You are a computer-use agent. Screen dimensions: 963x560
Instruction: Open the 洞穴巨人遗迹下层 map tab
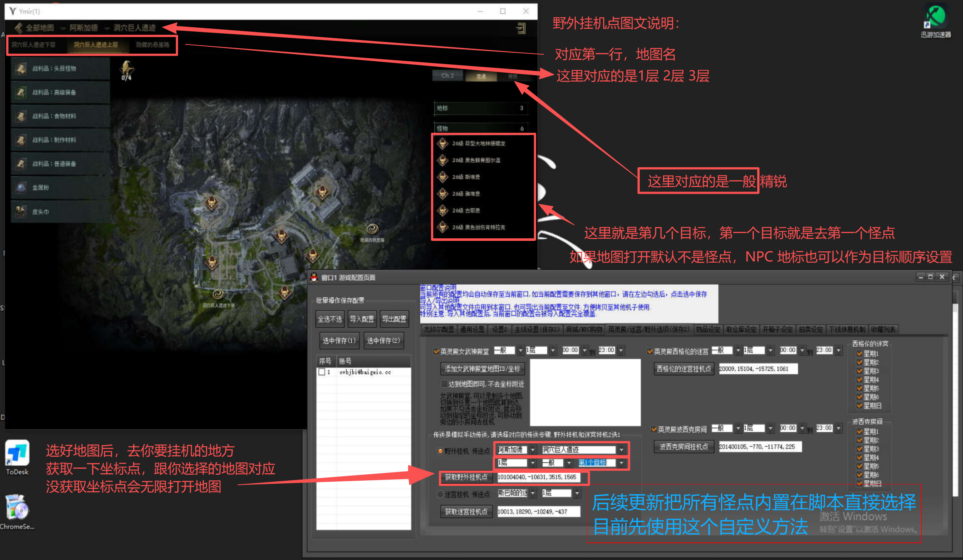click(34, 45)
